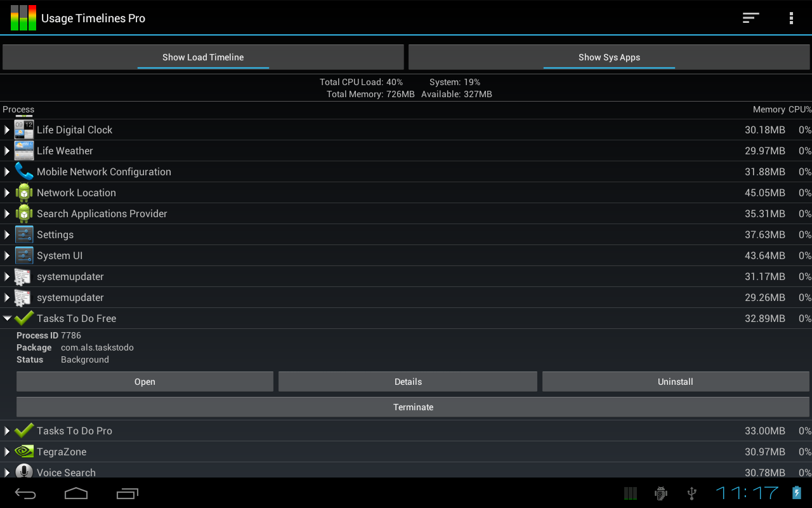This screenshot has height=508, width=812.
Task: Click the Network Location android icon
Action: (x=24, y=192)
